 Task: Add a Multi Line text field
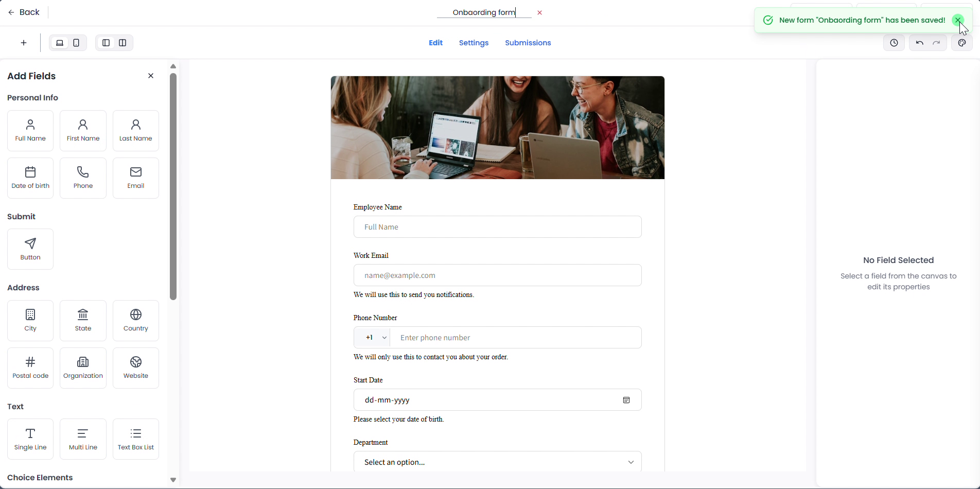click(83, 439)
